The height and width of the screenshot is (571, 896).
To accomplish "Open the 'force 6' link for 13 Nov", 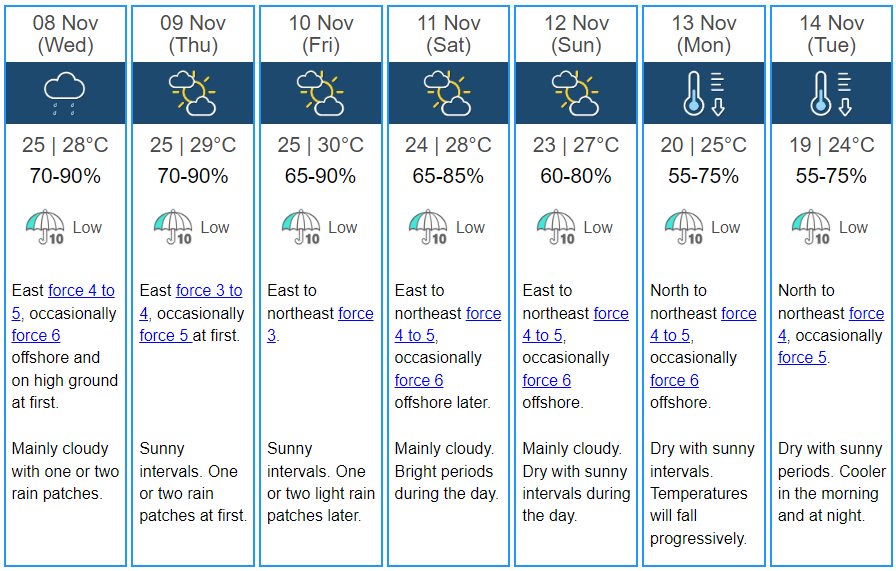I will coord(674,381).
